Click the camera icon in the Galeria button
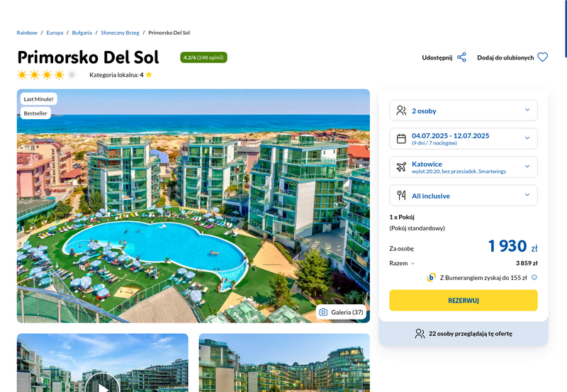Screen dimensions: 567x392 tap(323, 312)
